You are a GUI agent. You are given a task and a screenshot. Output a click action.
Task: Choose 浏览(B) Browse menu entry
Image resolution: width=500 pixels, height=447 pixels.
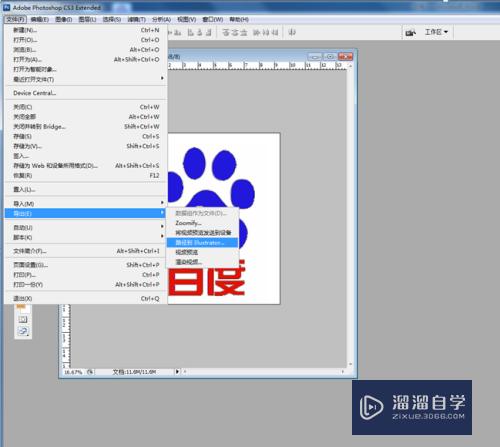click(x=86, y=50)
